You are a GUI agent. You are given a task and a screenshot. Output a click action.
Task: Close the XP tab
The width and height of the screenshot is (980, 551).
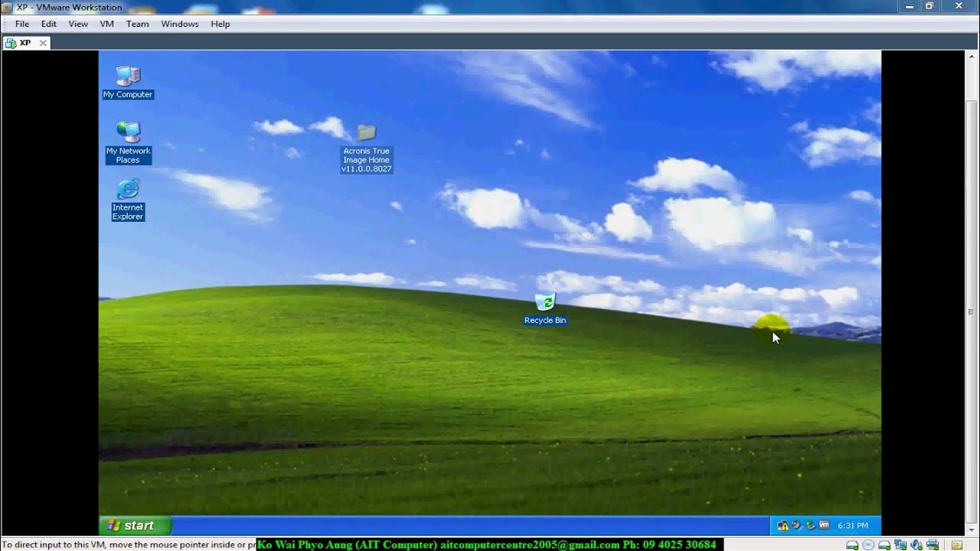pyautogui.click(x=44, y=43)
